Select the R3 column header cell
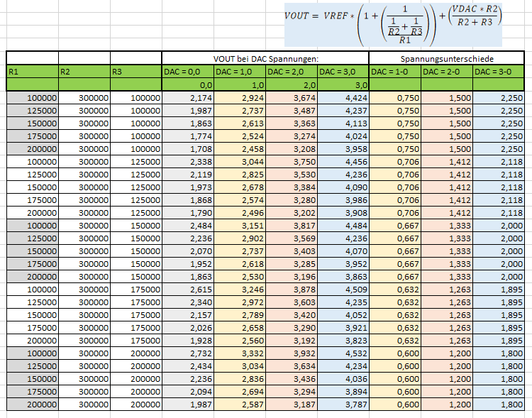This screenshot has width=532, height=418. pos(136,72)
